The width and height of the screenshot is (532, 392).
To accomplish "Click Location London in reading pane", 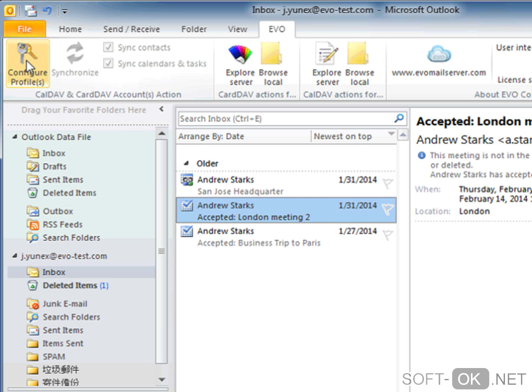I will (474, 211).
